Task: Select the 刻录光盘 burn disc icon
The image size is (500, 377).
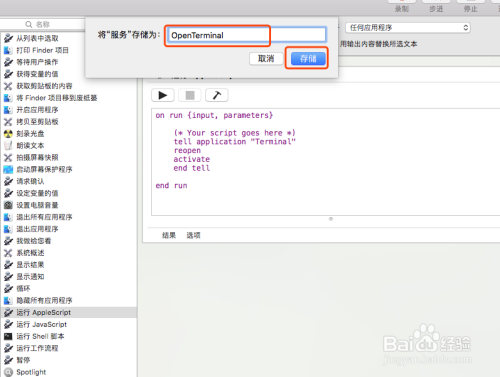Action: click(8, 134)
